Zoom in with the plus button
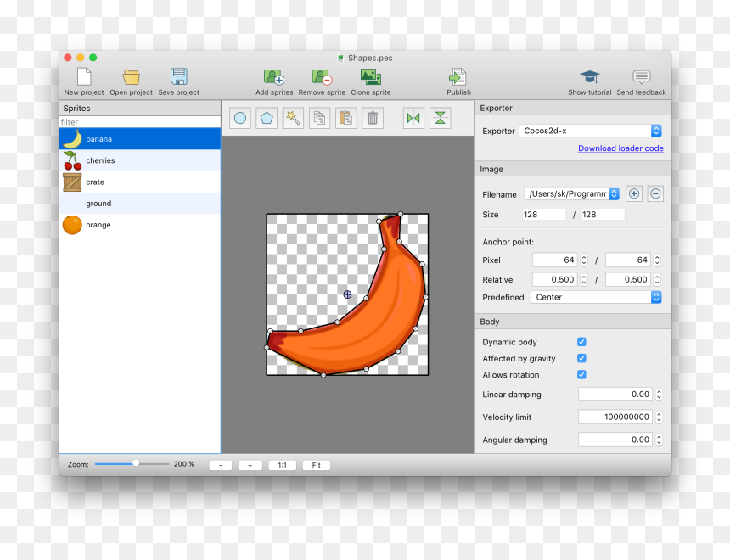Image resolution: width=730 pixels, height=560 pixels. coord(250,465)
